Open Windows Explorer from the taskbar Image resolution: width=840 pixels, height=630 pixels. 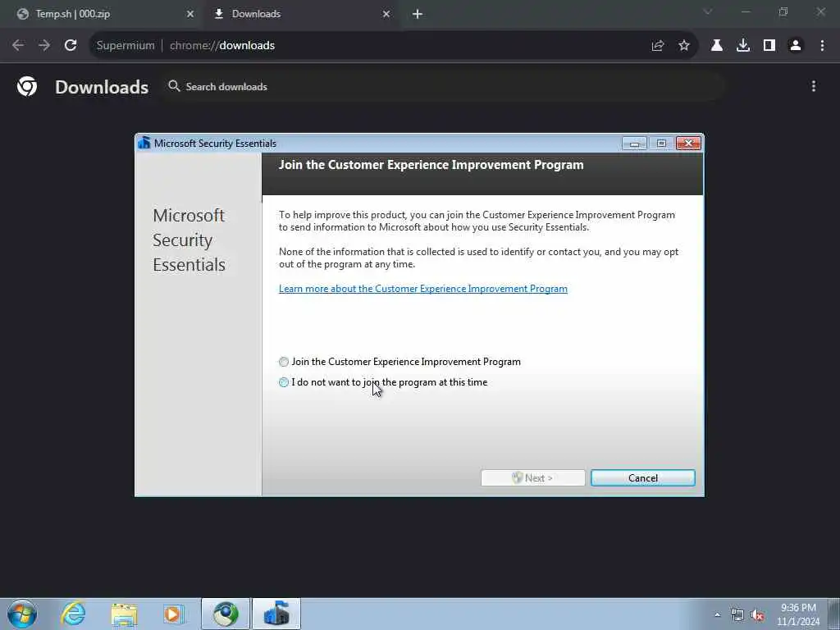click(125, 614)
